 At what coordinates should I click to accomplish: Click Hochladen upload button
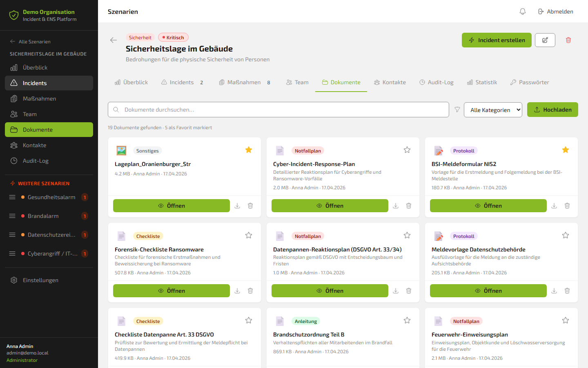(552, 110)
